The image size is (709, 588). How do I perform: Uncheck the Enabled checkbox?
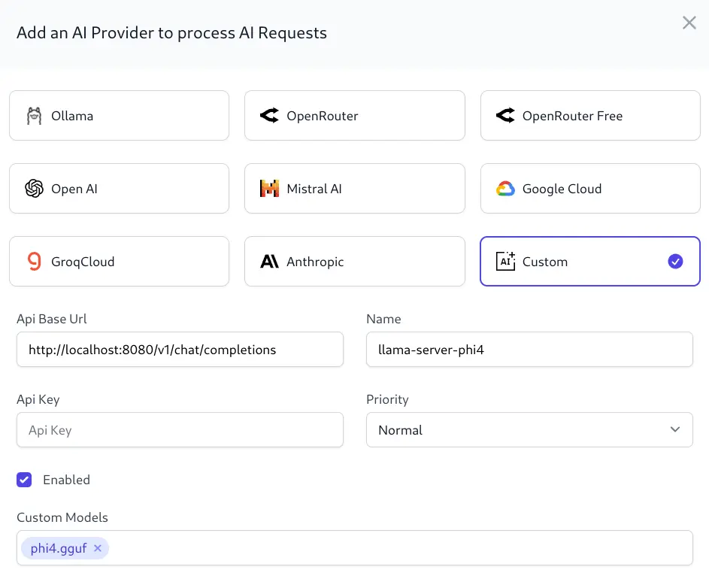pyautogui.click(x=24, y=480)
